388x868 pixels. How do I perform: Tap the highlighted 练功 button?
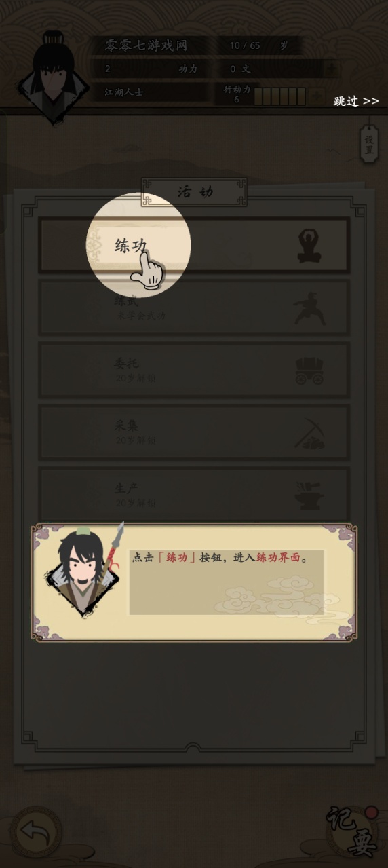[x=194, y=246]
